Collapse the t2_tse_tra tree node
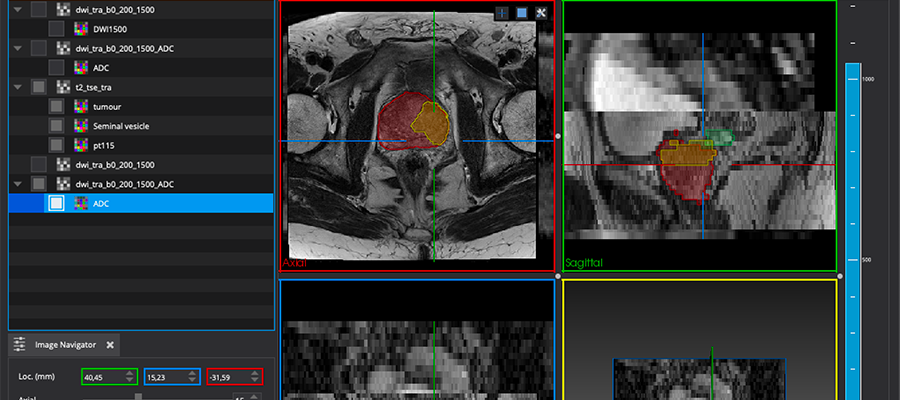This screenshot has height=400, width=900. (18, 87)
